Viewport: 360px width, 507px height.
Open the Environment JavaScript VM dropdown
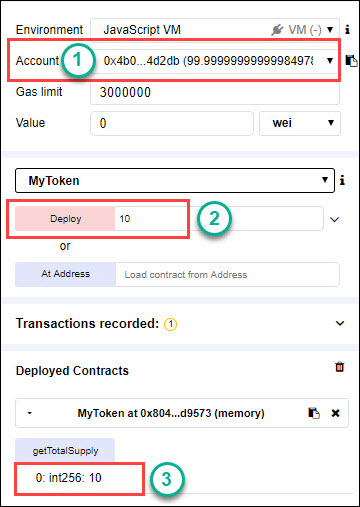pyautogui.click(x=215, y=30)
